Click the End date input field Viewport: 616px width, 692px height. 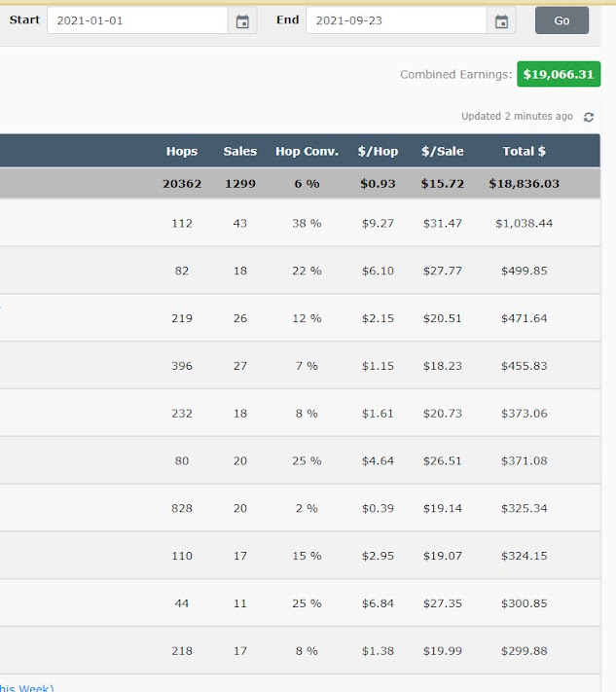pyautogui.click(x=396, y=20)
